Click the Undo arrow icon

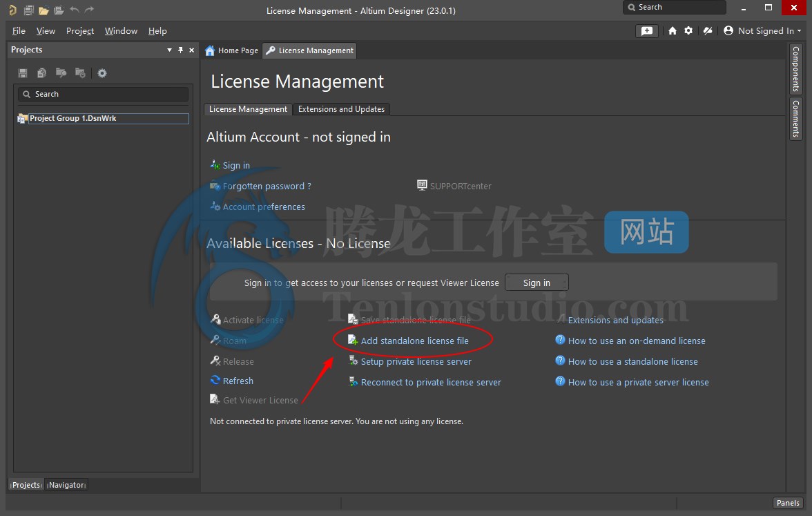(x=75, y=10)
